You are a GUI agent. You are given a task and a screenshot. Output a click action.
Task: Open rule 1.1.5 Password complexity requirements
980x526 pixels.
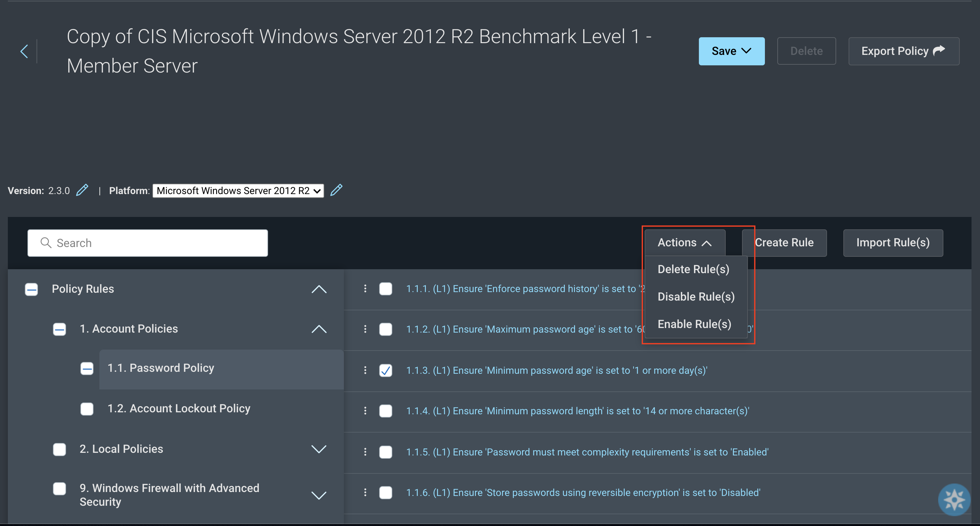587,452
